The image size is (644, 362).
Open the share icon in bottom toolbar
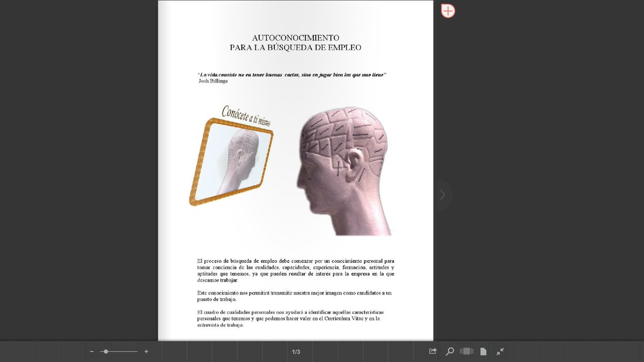tap(433, 351)
